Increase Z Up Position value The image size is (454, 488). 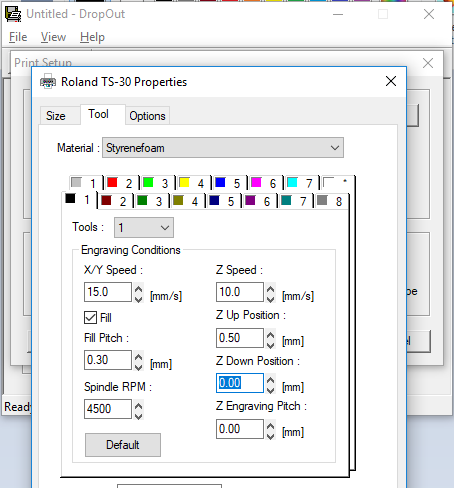[x=270, y=334]
